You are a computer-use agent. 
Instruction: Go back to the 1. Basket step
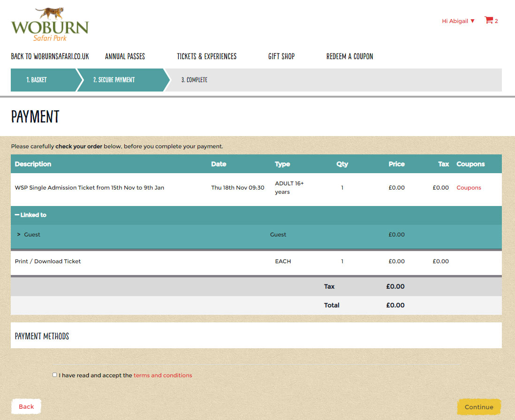(x=44, y=80)
